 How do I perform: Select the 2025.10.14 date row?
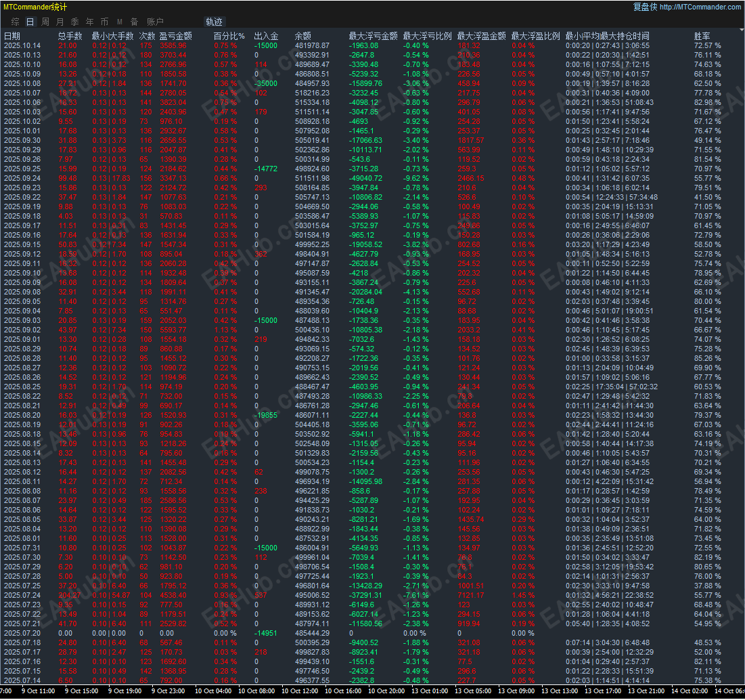[x=22, y=45]
